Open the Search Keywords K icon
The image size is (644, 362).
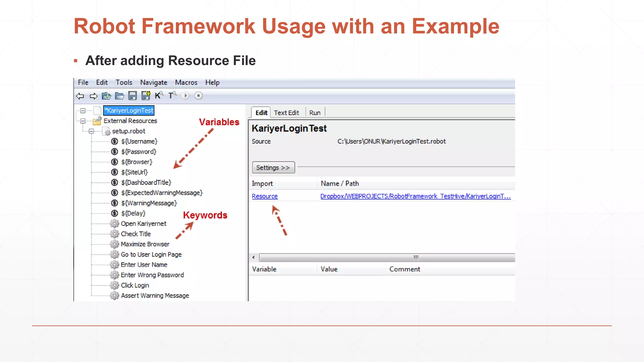pyautogui.click(x=159, y=95)
